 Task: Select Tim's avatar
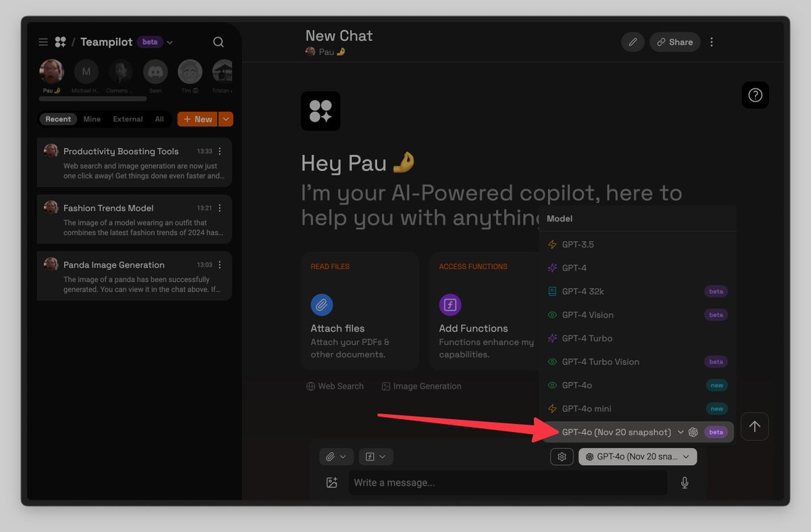[x=190, y=72]
